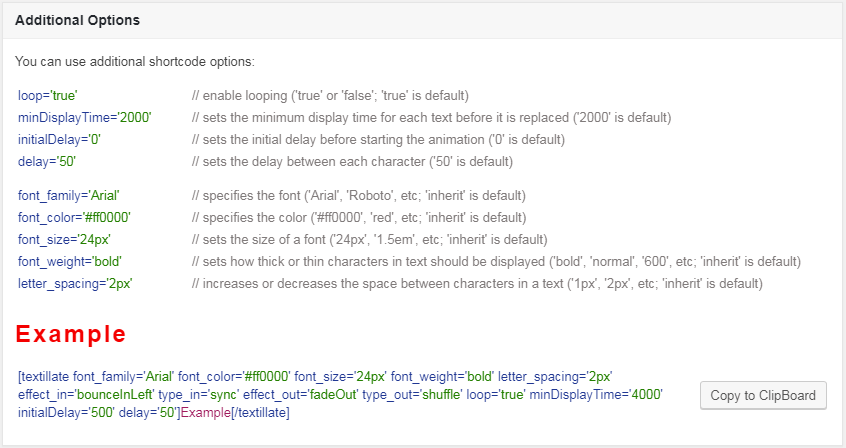Click the font_color='#ff0000' option code

75,217
